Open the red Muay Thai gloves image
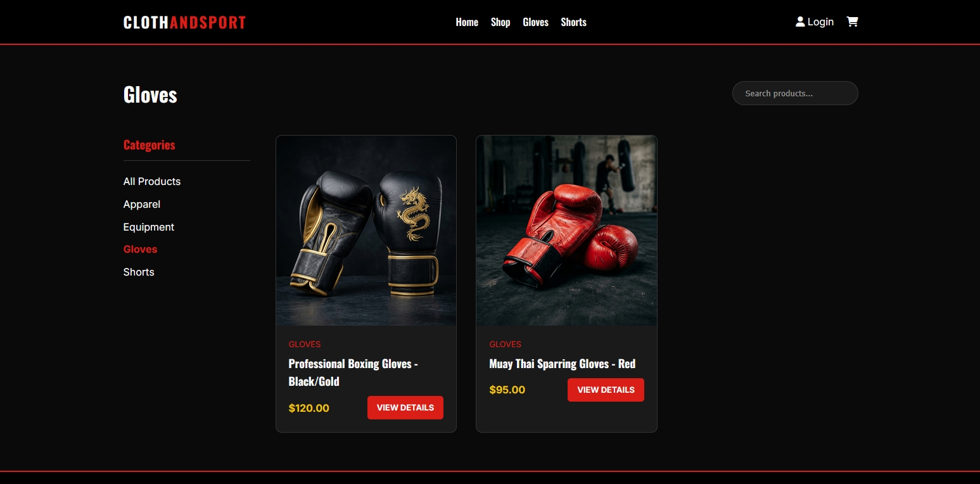 coord(566,231)
